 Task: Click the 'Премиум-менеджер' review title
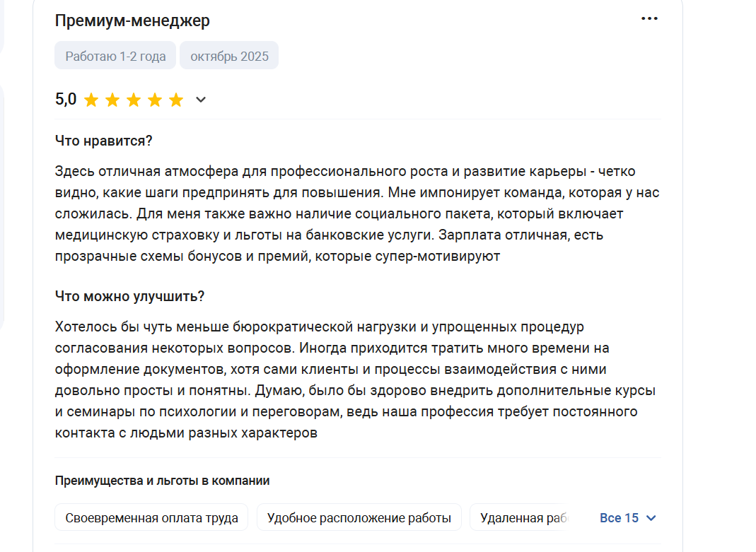point(132,20)
